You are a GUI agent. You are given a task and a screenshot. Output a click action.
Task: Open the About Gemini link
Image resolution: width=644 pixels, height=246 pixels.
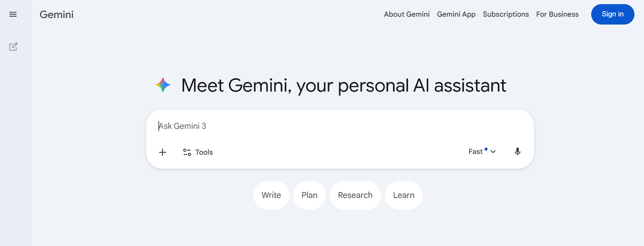tap(406, 14)
